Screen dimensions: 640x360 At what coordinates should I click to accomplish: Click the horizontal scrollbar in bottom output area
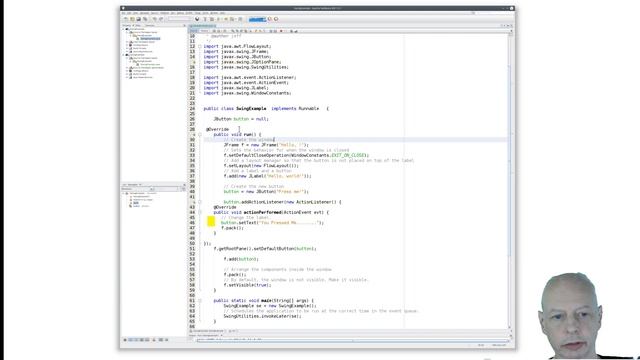point(353,341)
